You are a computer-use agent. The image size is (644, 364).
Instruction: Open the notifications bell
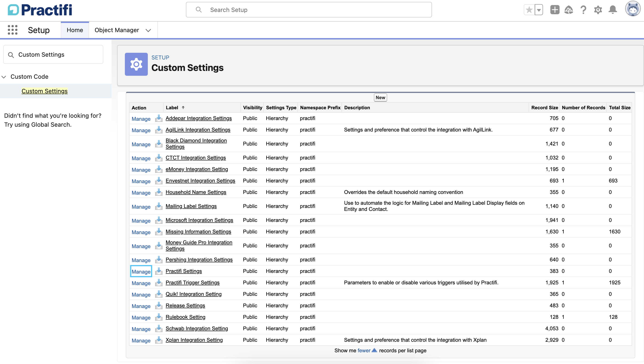(613, 10)
